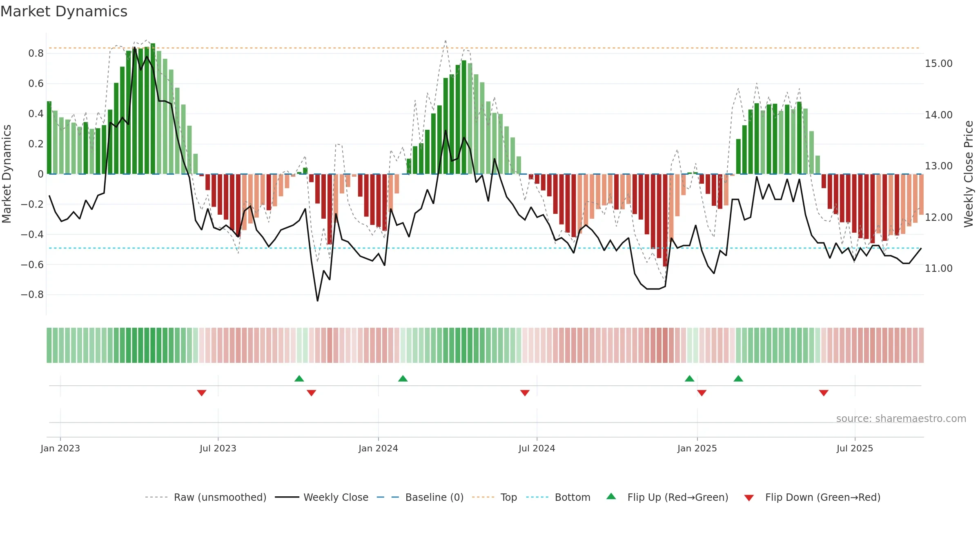This screenshot has width=980, height=551.
Task: Select the red flip-down marker just before Jul 2024
Action: tap(525, 393)
